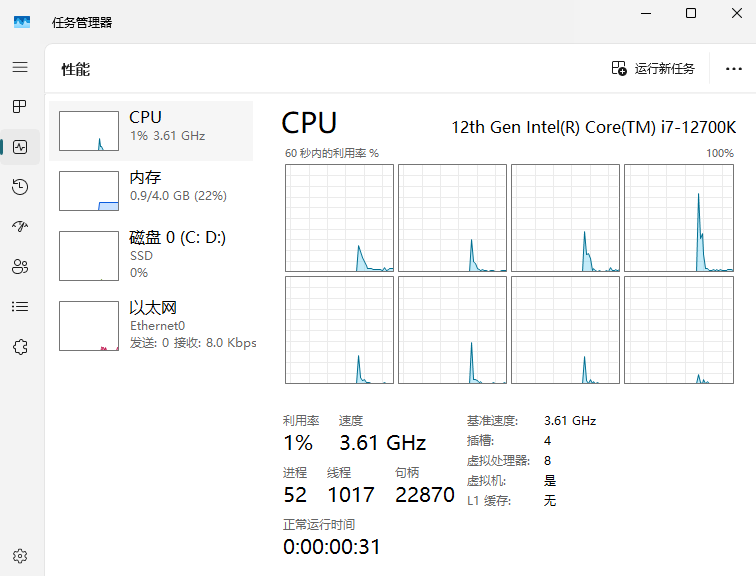Open the App history page icon
The height and width of the screenshot is (576, 756).
(20, 187)
